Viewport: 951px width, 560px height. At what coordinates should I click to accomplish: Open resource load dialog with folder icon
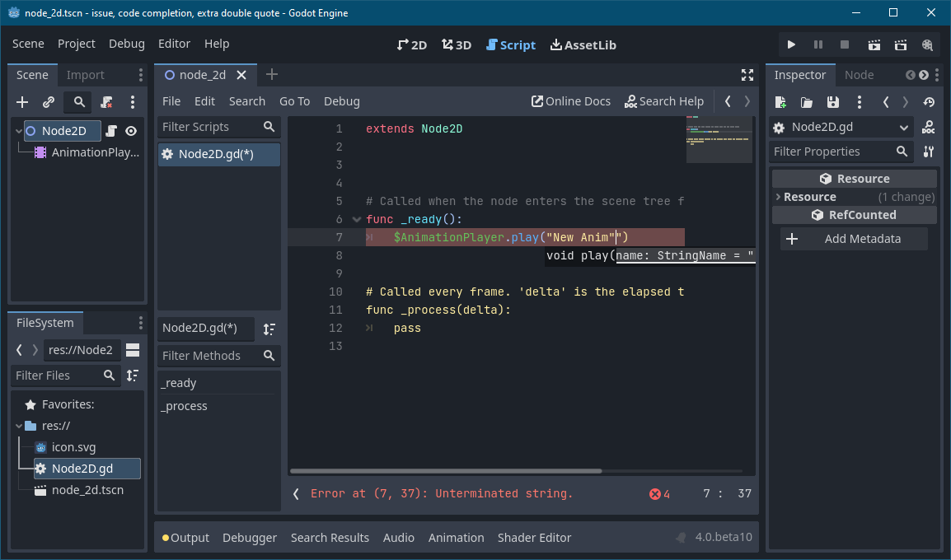coord(807,101)
